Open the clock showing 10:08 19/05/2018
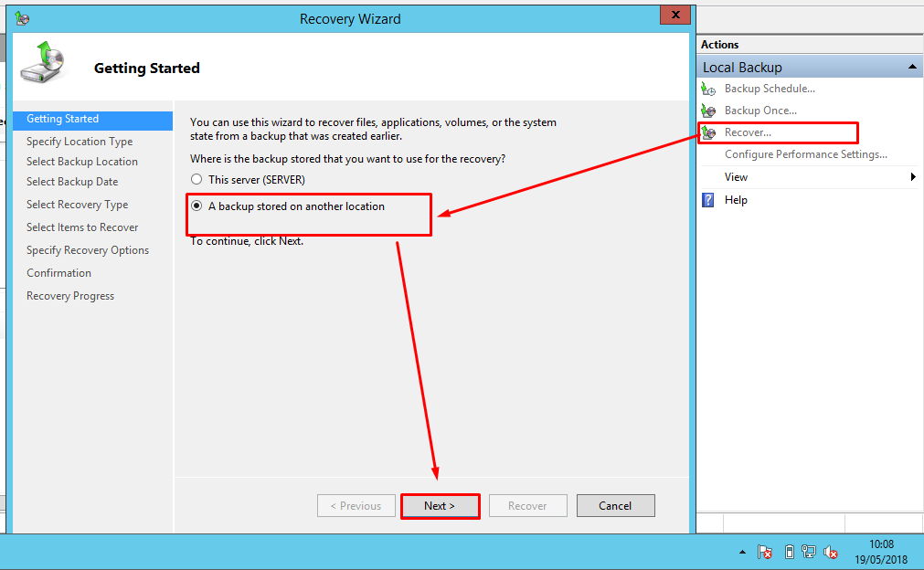This screenshot has height=570, width=924. (x=881, y=552)
